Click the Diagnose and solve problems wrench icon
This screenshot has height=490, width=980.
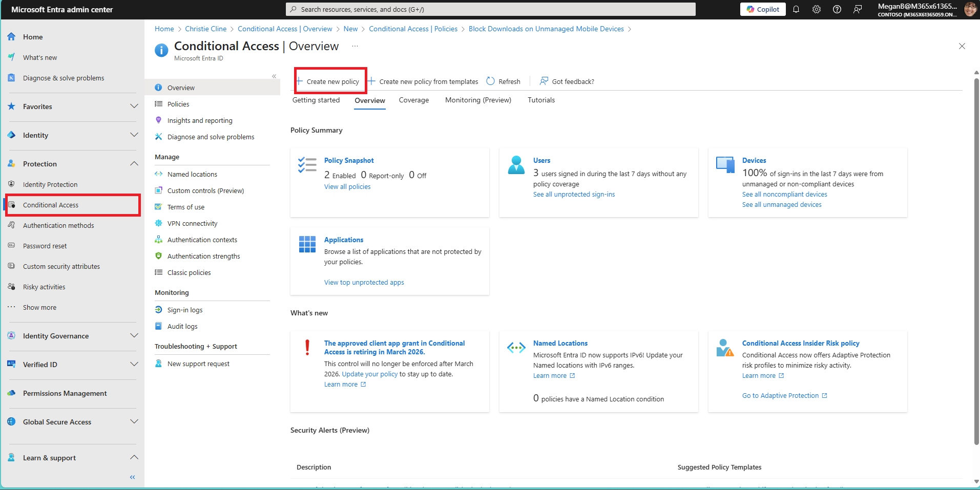[159, 137]
